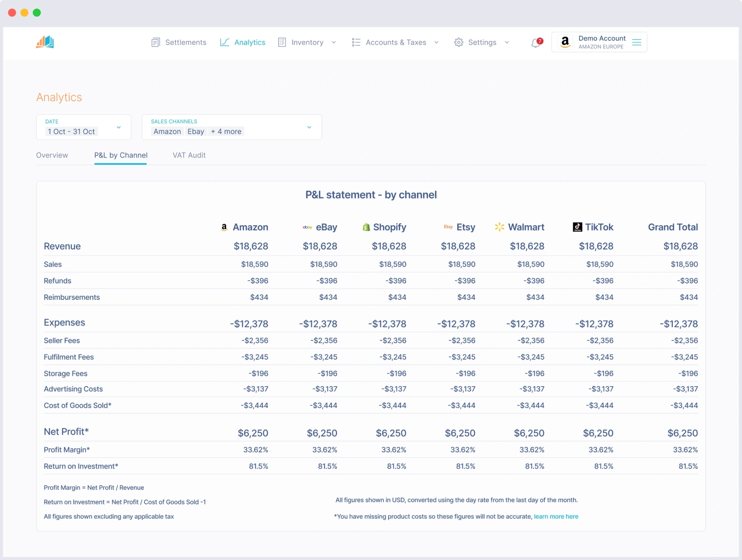Screen dimensions: 742x560
Task: Click the Reimbursements row label
Action: [71, 297]
